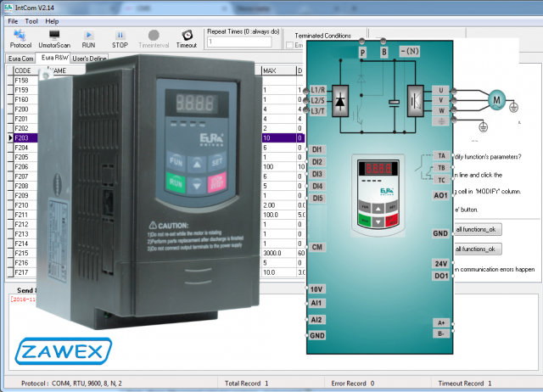Click Error Record status bar entry
Image resolution: width=543 pixels, height=392 pixels.
[353, 384]
